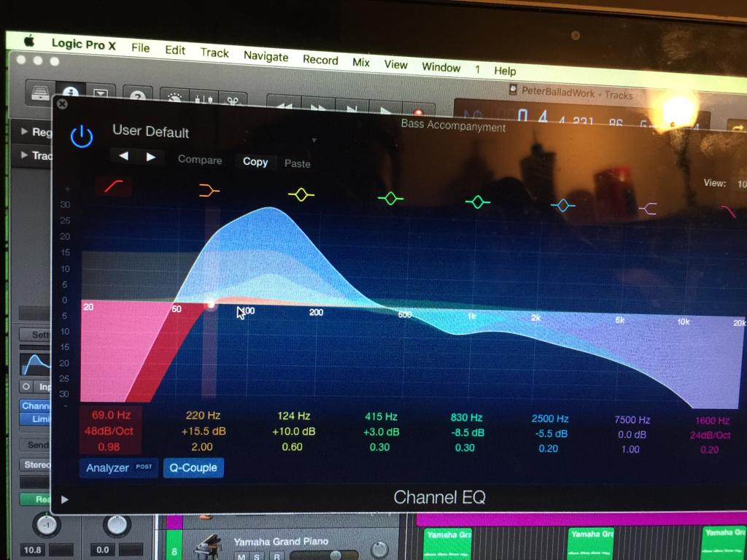Click the Toolbar dropdown-arrow button beside Inspector

pyautogui.click(x=101, y=93)
